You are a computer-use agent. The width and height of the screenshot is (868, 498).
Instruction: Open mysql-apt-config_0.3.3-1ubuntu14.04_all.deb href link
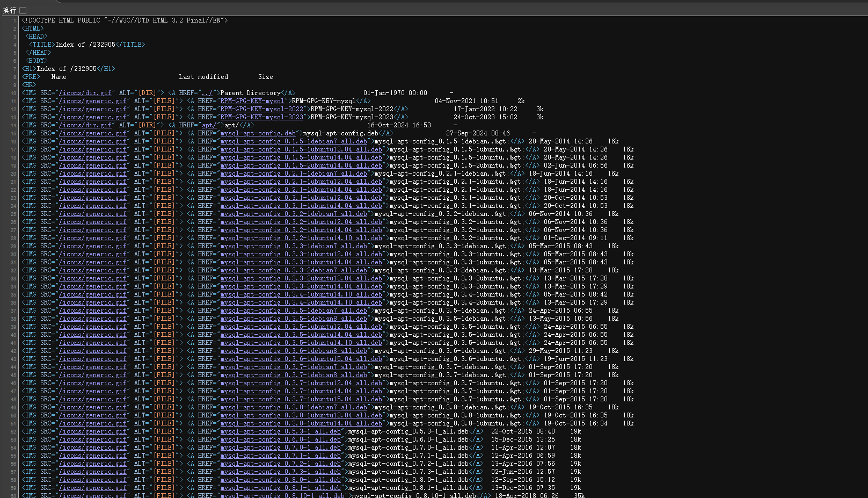pos(301,262)
